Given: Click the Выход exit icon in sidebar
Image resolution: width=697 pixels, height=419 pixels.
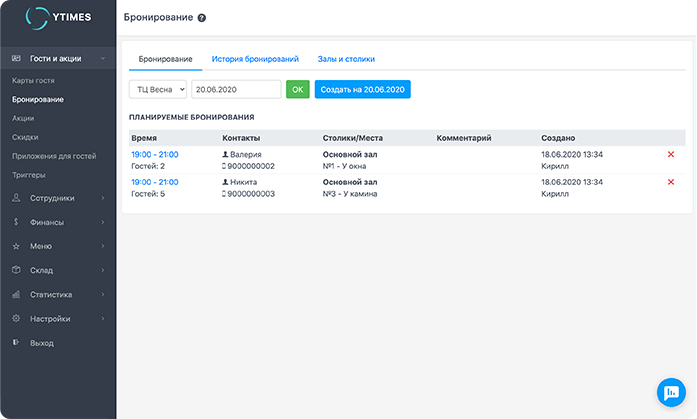Looking at the screenshot, I should [16, 343].
